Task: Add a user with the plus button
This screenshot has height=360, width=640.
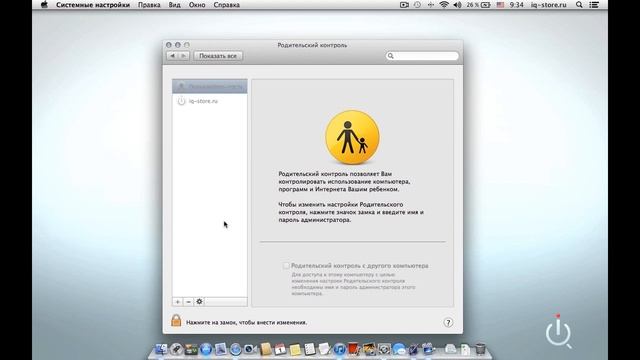Action: (x=178, y=302)
